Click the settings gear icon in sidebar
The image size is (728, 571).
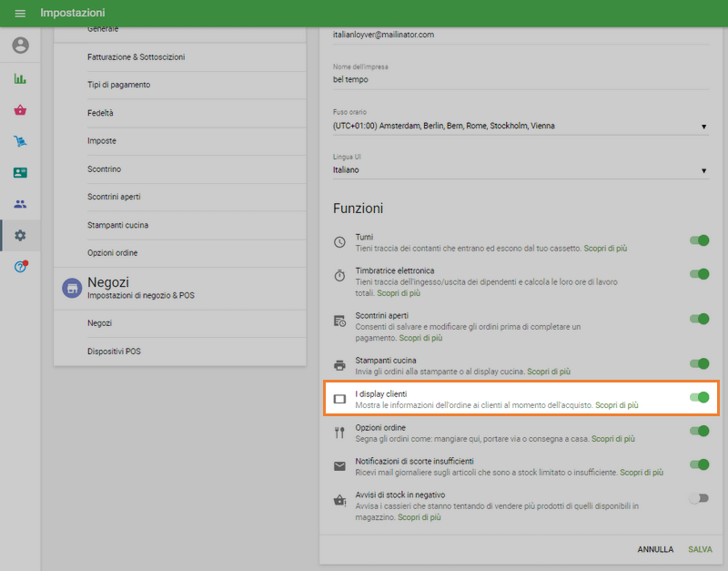coord(20,235)
